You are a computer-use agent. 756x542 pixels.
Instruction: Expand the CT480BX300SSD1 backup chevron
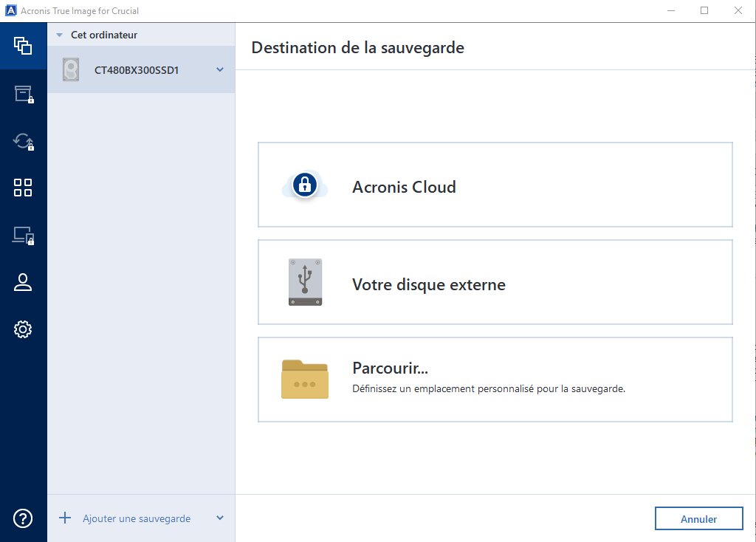pyautogui.click(x=219, y=70)
